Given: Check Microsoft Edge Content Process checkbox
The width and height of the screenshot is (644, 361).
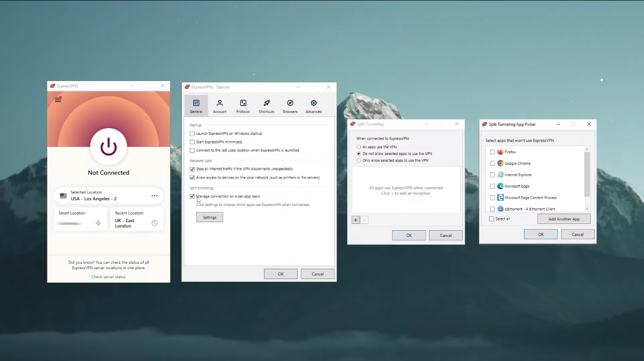Looking at the screenshot, I should 492,198.
